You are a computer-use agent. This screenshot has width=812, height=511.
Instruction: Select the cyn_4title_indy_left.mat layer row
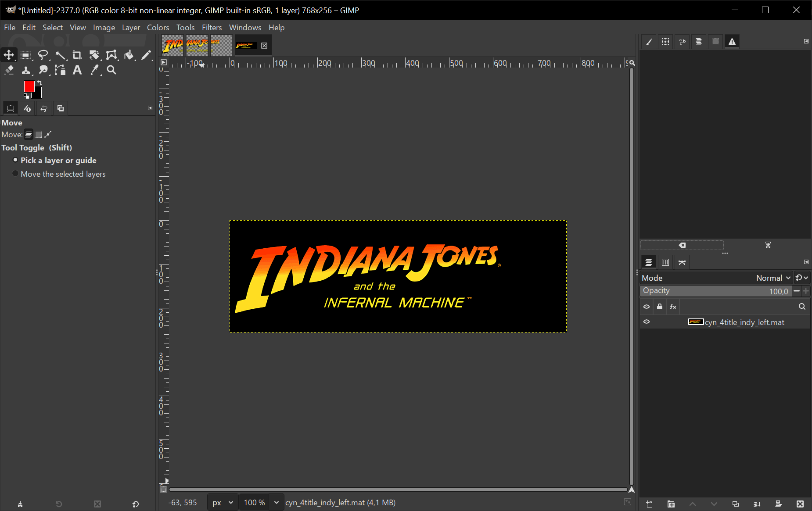(725, 322)
